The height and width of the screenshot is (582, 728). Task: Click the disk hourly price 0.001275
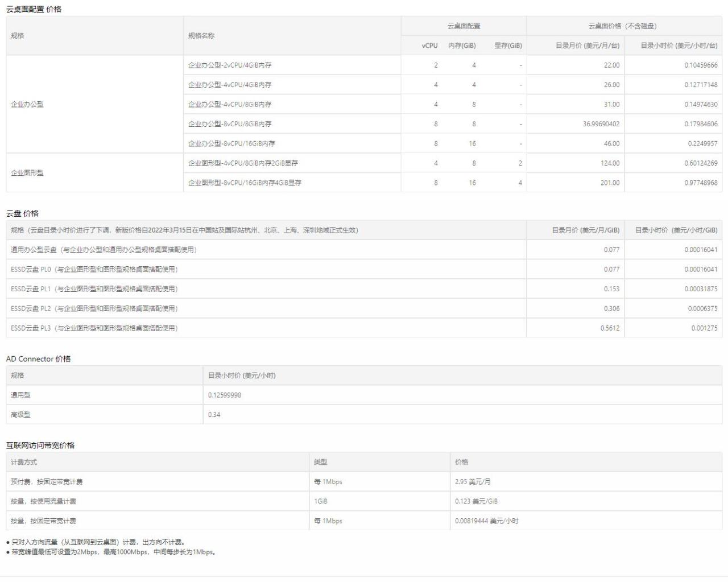coord(704,328)
